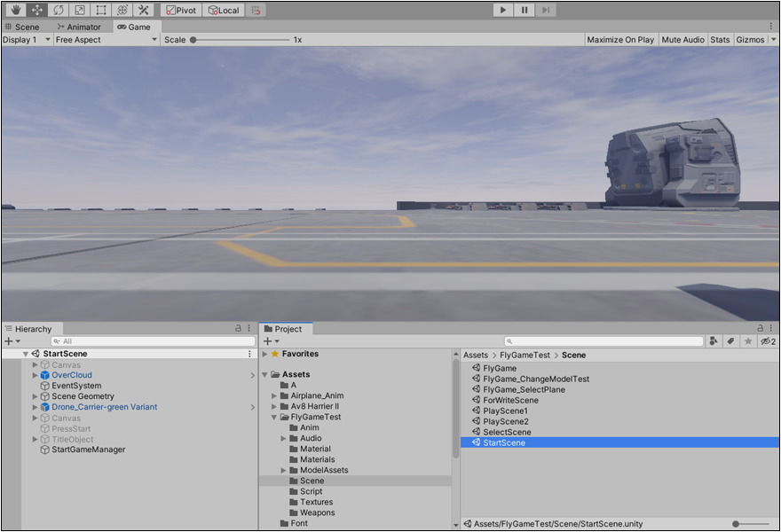Select the Rotate tool

point(59,10)
